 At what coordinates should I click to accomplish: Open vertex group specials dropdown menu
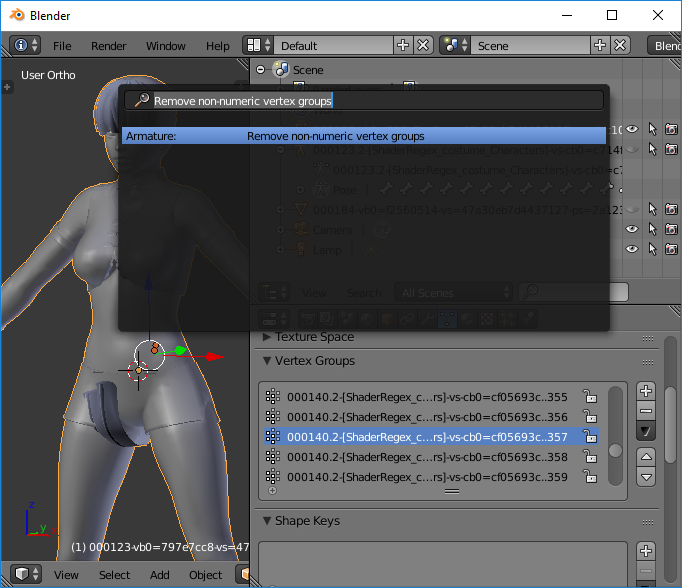[646, 431]
